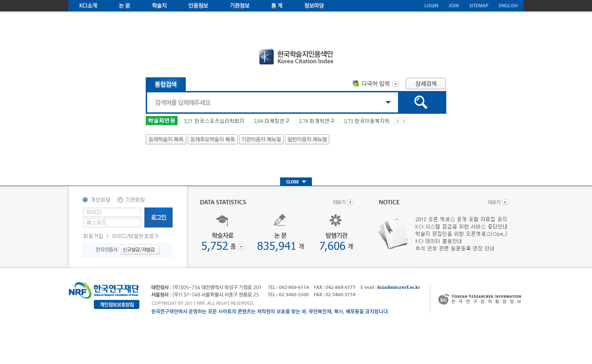Select the 기관회원 radio button
The image size is (592, 364).
click(x=120, y=200)
